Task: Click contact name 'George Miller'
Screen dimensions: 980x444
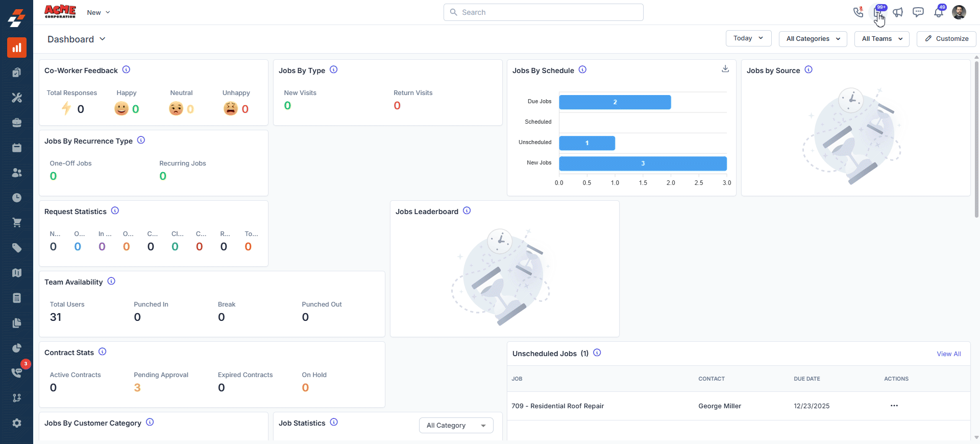Action: point(720,406)
